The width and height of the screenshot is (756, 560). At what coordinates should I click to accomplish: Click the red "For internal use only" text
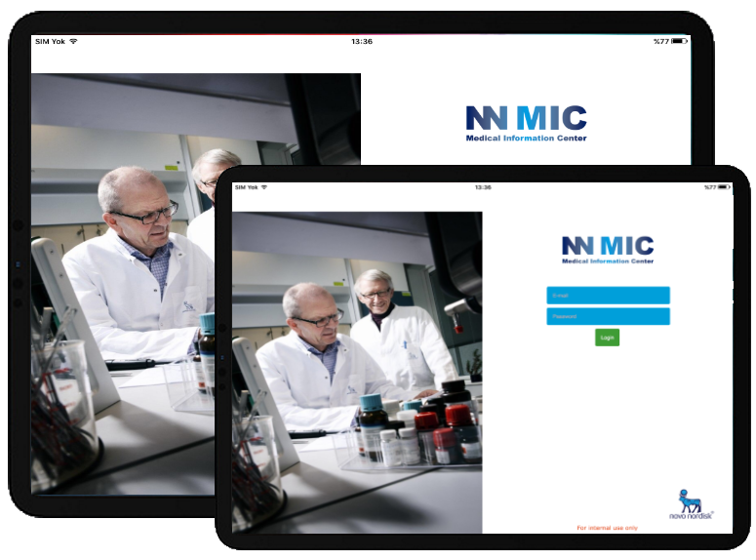(x=607, y=528)
